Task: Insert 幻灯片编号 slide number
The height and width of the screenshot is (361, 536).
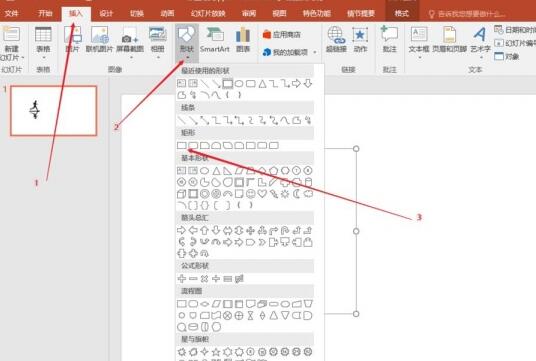Action: click(515, 43)
